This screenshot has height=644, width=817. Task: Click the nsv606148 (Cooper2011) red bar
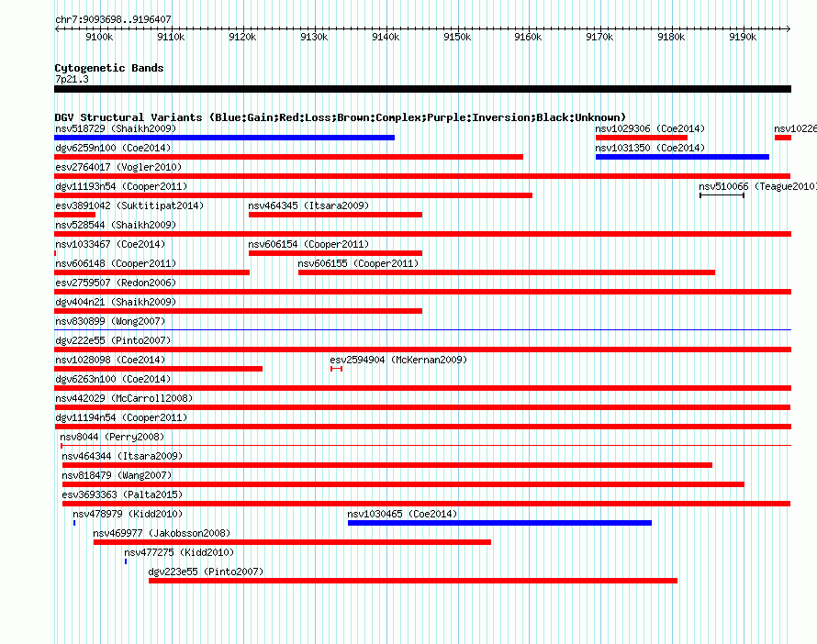tap(151, 272)
